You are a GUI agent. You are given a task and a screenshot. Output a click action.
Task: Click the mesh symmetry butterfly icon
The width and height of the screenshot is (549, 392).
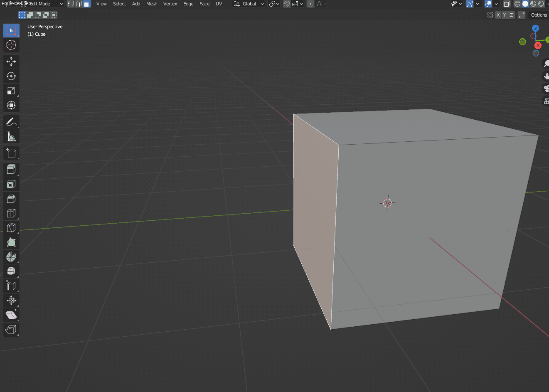coord(490,15)
